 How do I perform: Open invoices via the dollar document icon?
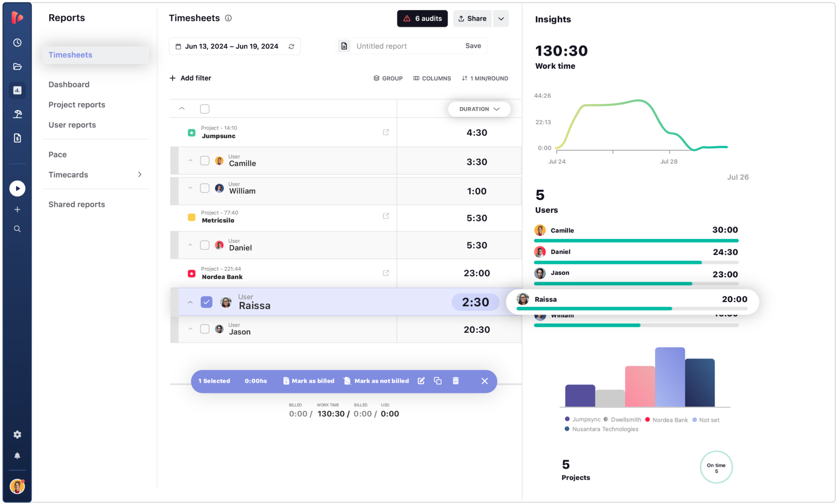point(17,138)
